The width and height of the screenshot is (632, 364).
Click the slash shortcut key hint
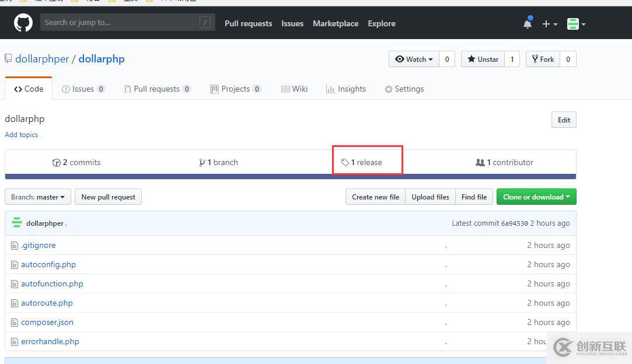(205, 23)
